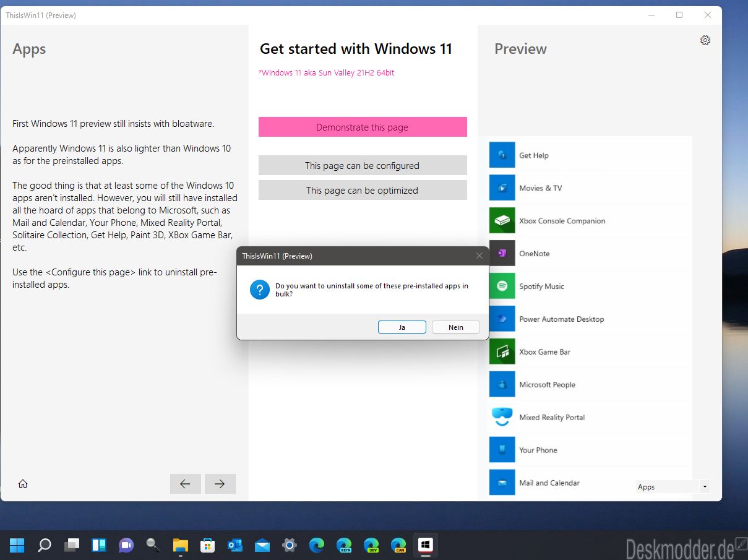This screenshot has width=748, height=560.
Task: Launch Edge Dev from the taskbar
Action: 371,545
